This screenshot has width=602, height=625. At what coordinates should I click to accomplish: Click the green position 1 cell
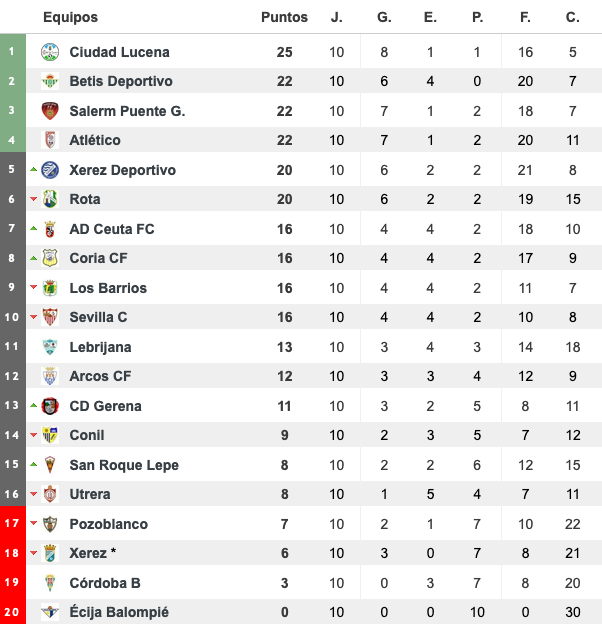(x=13, y=51)
